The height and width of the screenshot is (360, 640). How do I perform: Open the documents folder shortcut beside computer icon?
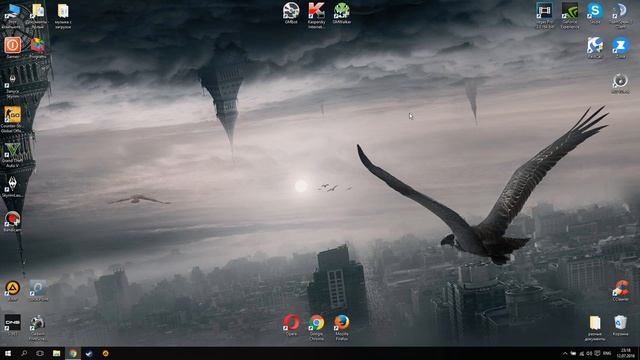point(38,11)
